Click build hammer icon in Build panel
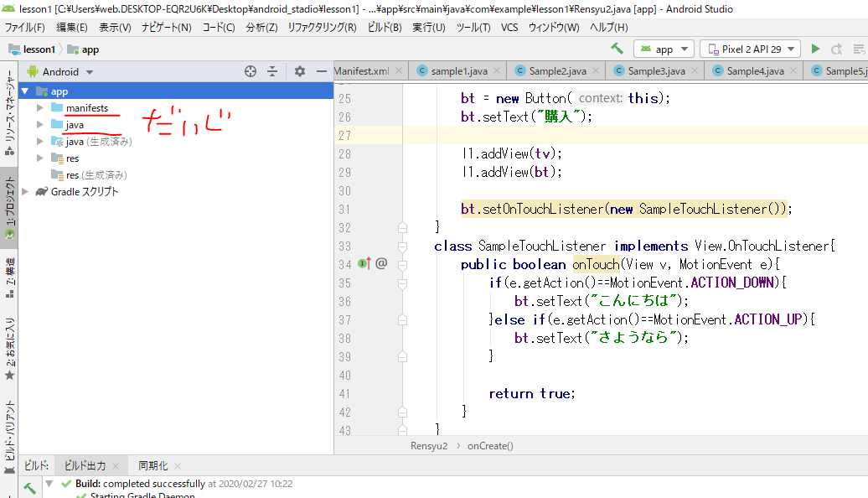The image size is (868, 498). click(x=28, y=487)
